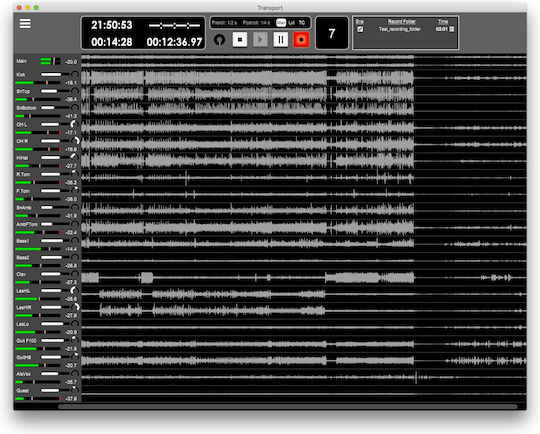Click the Kick track volume slider
The image size is (540, 434).
tap(55, 74)
